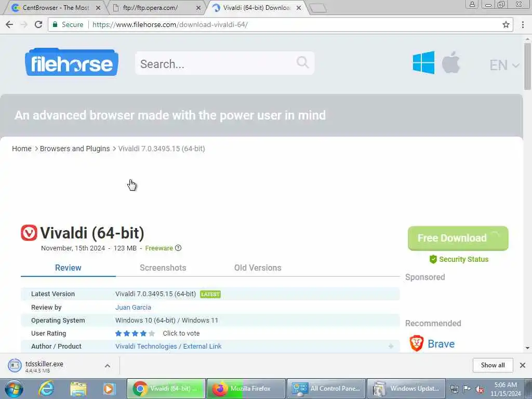Open a new tab button

pos(318,8)
